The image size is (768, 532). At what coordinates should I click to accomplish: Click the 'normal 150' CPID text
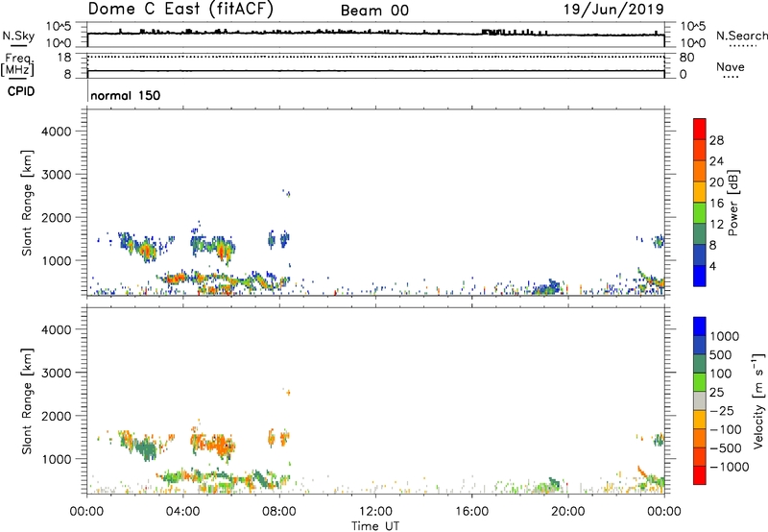point(126,95)
